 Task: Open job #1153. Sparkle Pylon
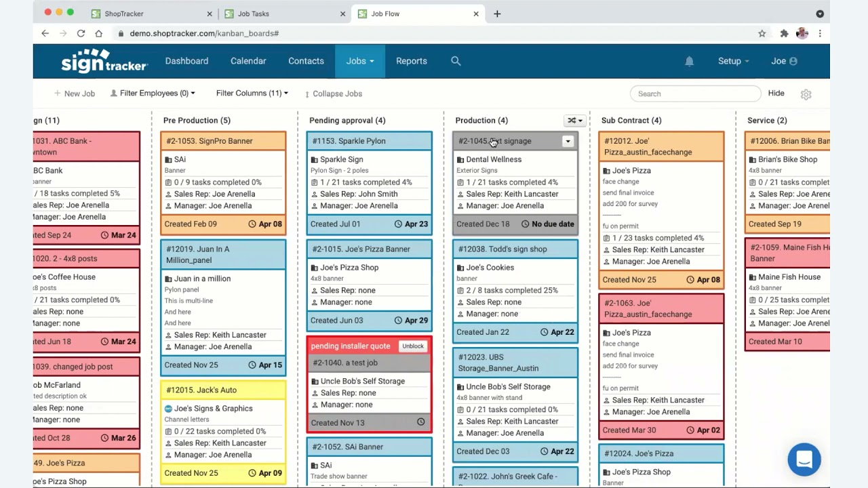349,141
